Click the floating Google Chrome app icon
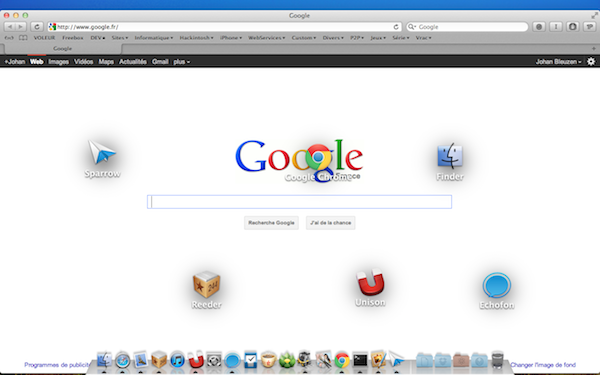600x375 pixels. point(318,157)
